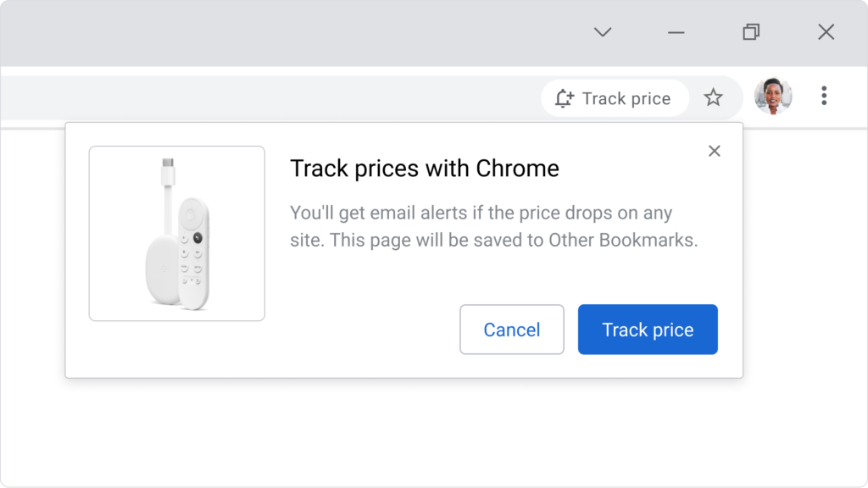Screen dimensions: 868x488
Task: Click the email alerts description text
Action: tap(494, 226)
